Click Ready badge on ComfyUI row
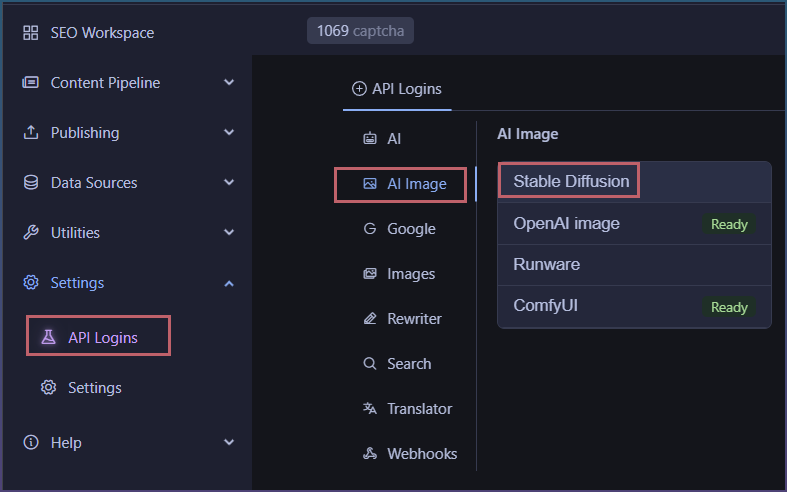Viewport: 787px width, 492px height. tap(729, 307)
